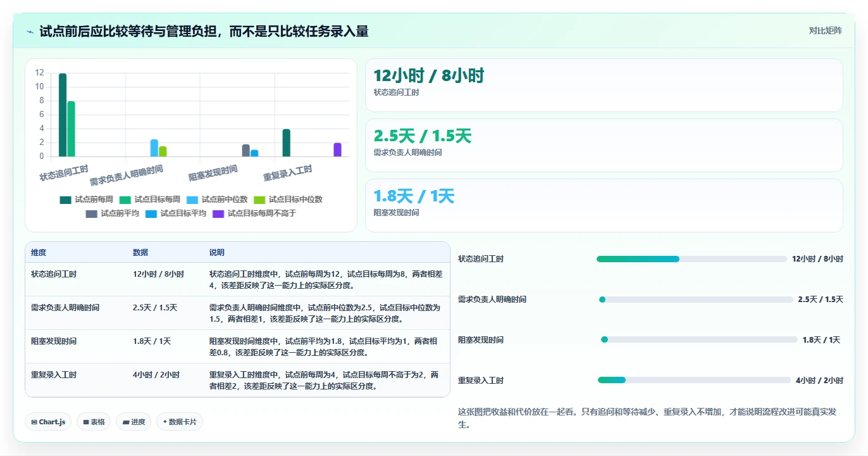Screen dimensions: 868x456
Task: Click the 阻塞发现时间 progress bar
Action: coord(699,340)
